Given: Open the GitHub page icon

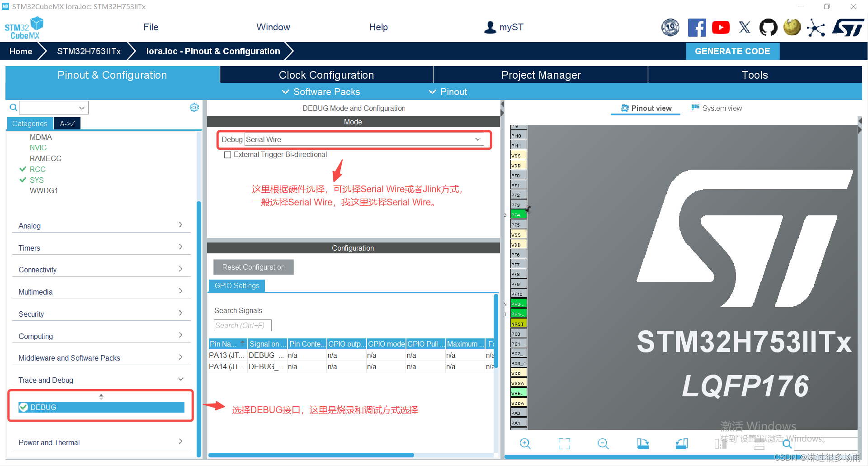Looking at the screenshot, I should (768, 27).
